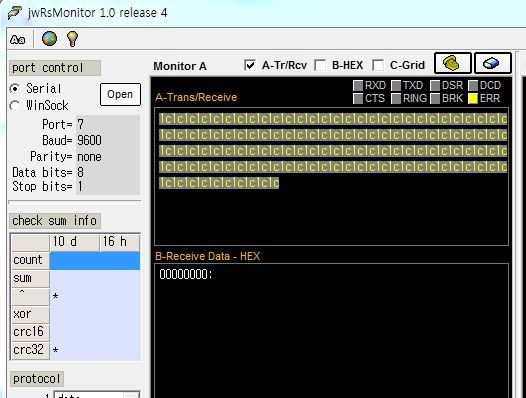Click the 'protocol' section label

pos(37,379)
